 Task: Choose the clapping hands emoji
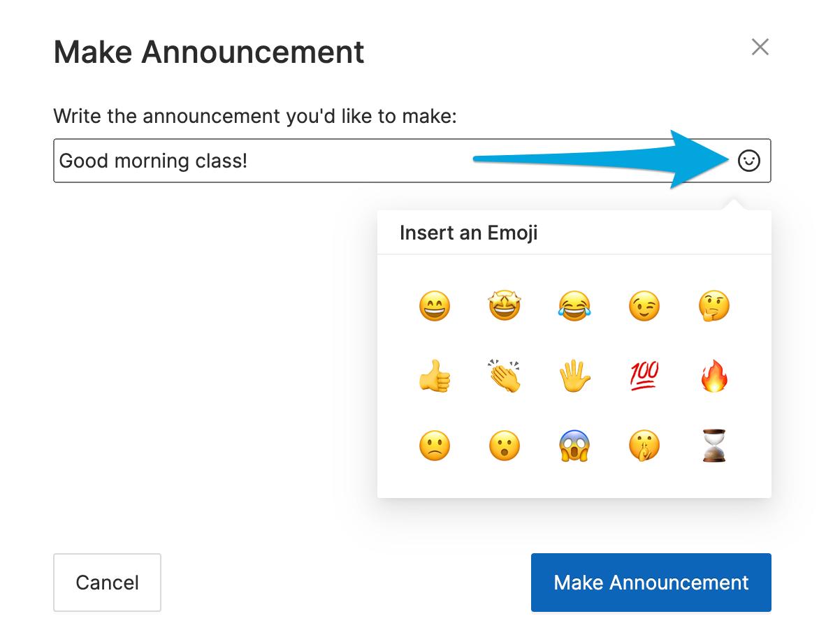[505, 376]
